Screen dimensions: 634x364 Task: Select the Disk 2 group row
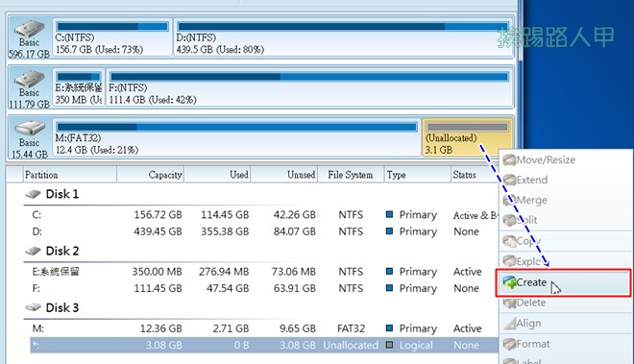tap(260, 252)
